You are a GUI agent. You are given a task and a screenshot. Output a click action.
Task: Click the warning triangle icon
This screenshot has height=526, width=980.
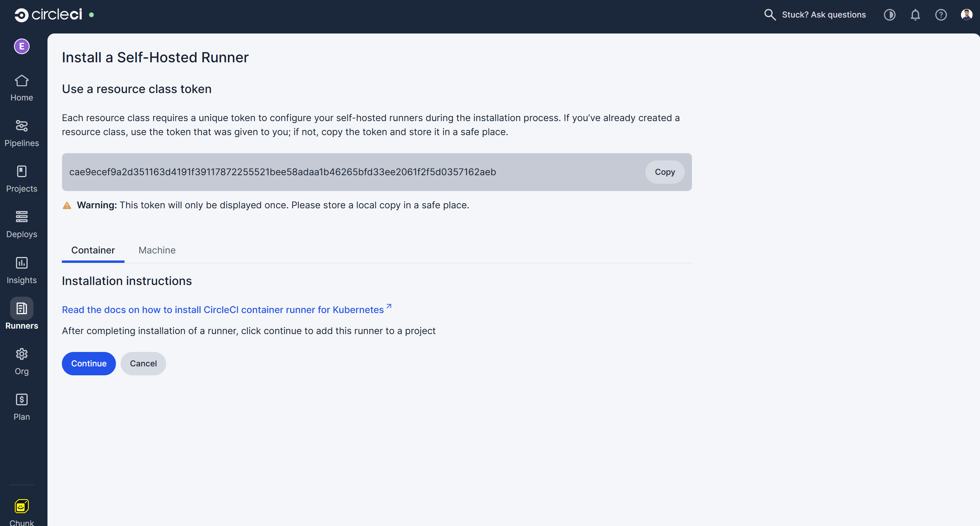pyautogui.click(x=67, y=205)
